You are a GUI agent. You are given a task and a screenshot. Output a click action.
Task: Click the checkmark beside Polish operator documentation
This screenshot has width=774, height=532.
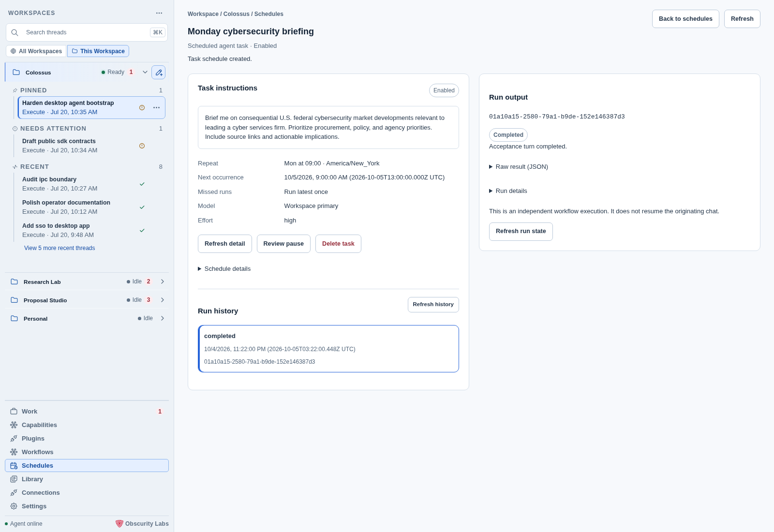click(x=142, y=207)
